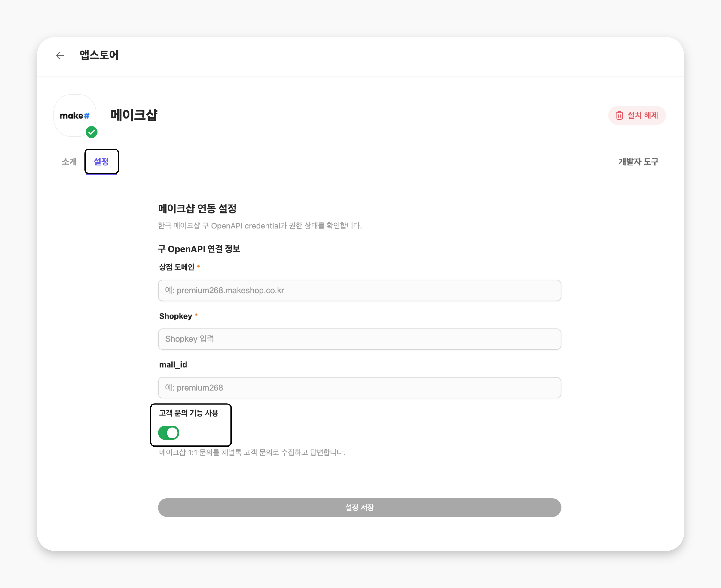Disable the 고객 문의 기능 사용 toggle
The image size is (721, 588).
point(169,432)
